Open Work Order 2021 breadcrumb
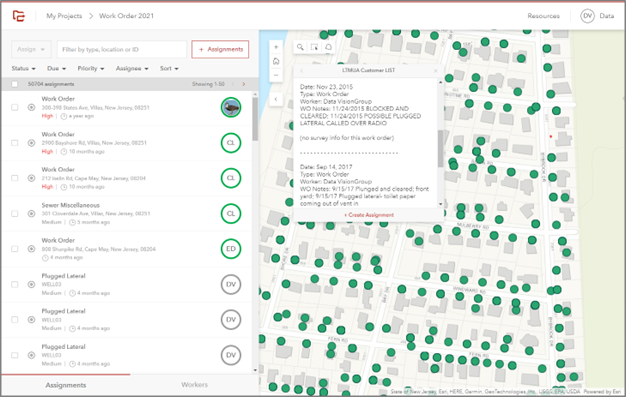 (126, 16)
